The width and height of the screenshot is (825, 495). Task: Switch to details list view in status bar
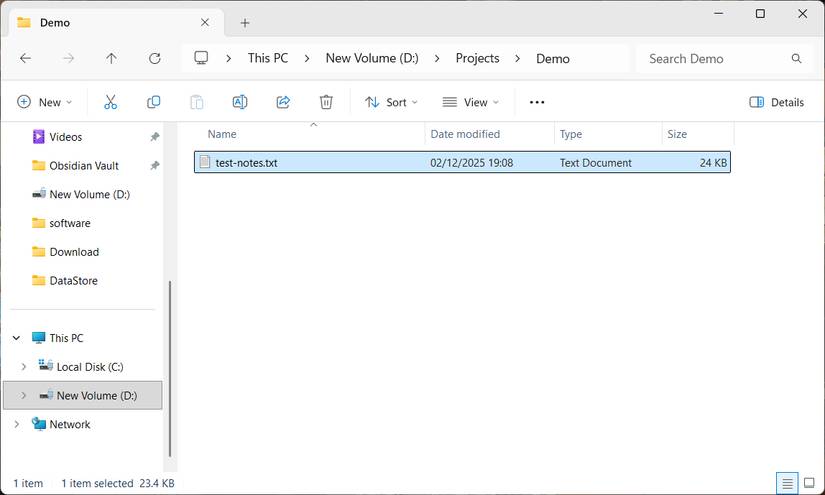point(787,483)
